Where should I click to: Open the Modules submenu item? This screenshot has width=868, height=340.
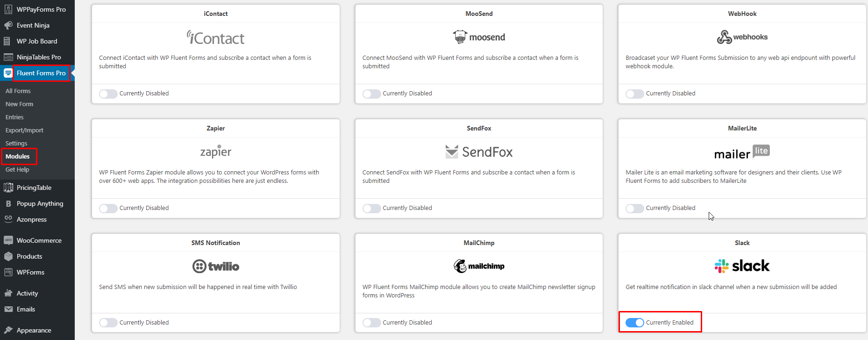pyautogui.click(x=18, y=156)
